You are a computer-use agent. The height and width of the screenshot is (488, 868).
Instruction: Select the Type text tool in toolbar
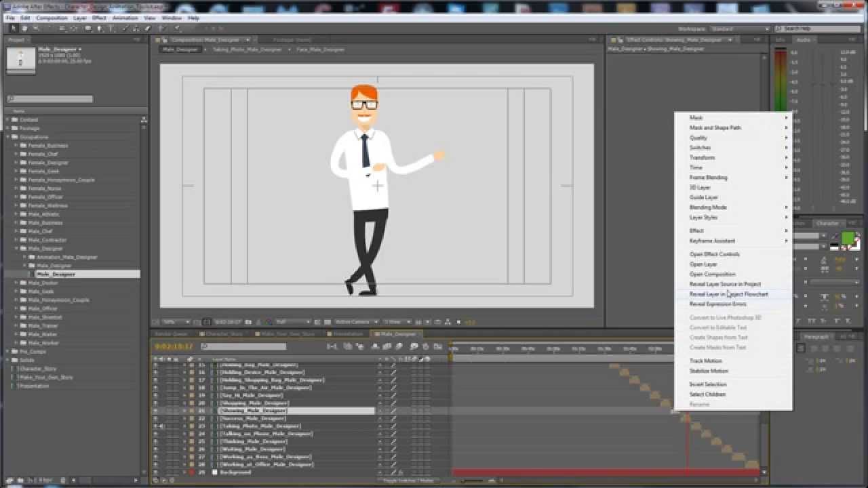point(111,28)
